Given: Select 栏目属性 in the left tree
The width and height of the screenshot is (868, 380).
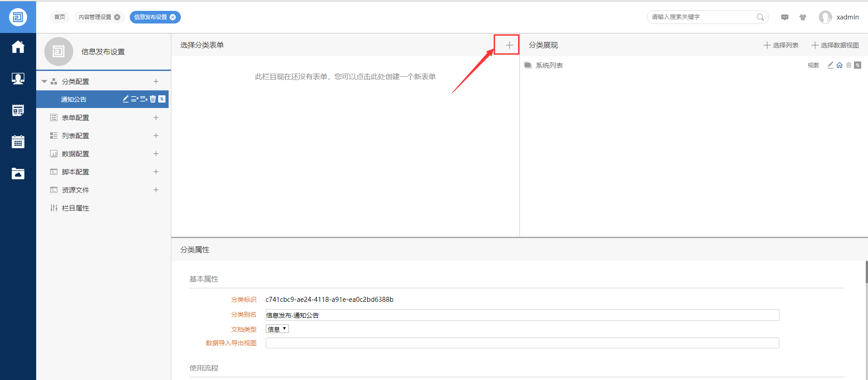Looking at the screenshot, I should (x=75, y=208).
